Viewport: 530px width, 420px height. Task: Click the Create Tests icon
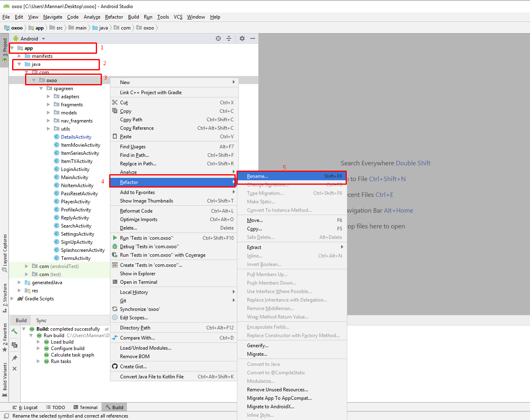(115, 265)
